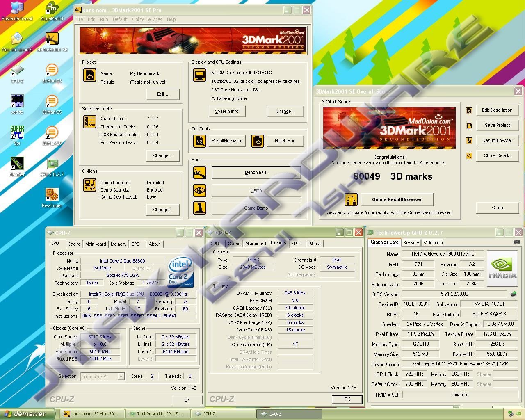
Task: Click the DRAM Frequency 945.6 MHz value
Action: pyautogui.click(x=295, y=293)
